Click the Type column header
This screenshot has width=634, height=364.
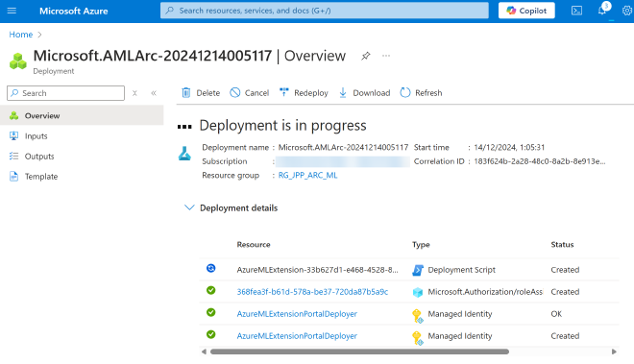tap(421, 244)
